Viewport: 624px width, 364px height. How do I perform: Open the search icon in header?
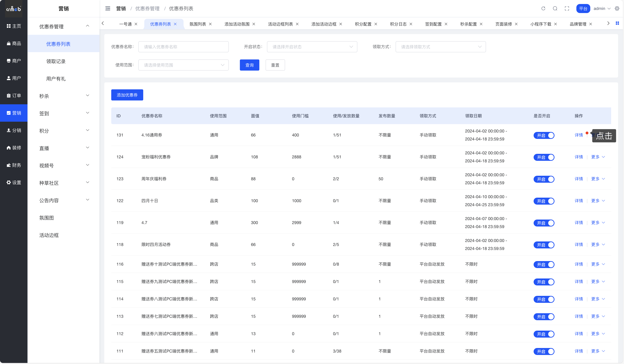coord(555,8)
